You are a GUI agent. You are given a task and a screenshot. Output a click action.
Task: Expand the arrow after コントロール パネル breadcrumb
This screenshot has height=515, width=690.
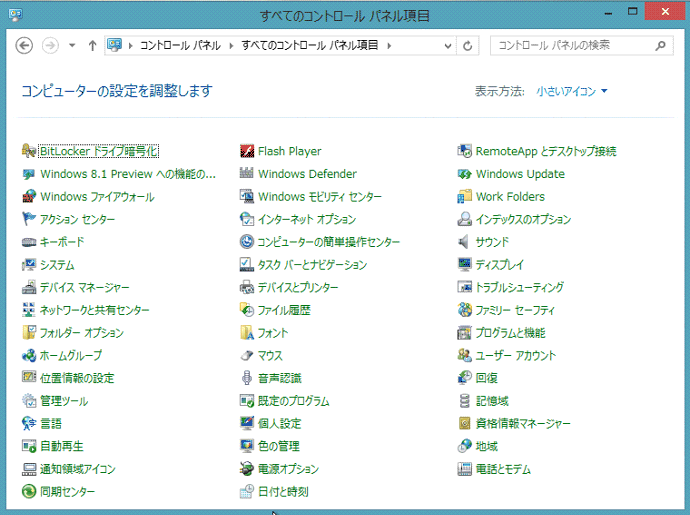[x=231, y=45]
